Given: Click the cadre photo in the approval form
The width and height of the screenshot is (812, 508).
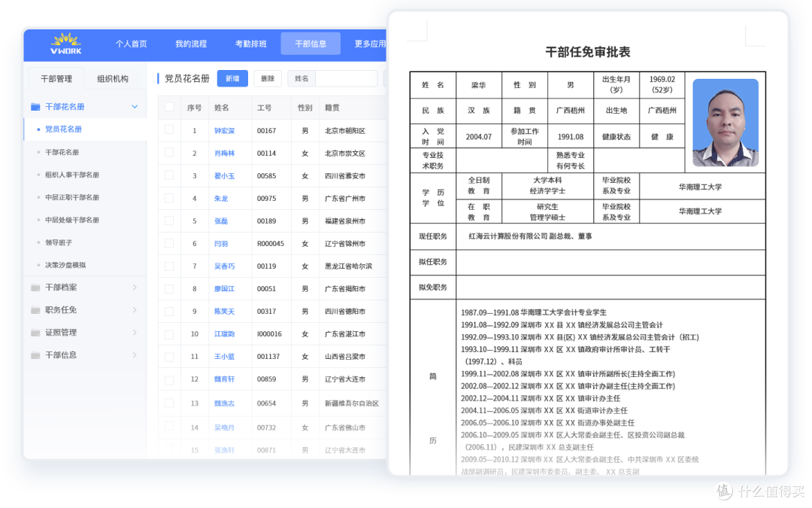Looking at the screenshot, I should (x=725, y=123).
